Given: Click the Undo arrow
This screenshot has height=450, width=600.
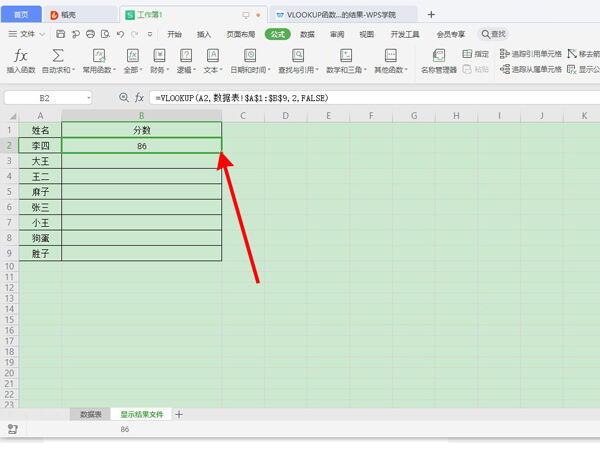Looking at the screenshot, I should point(120,34).
